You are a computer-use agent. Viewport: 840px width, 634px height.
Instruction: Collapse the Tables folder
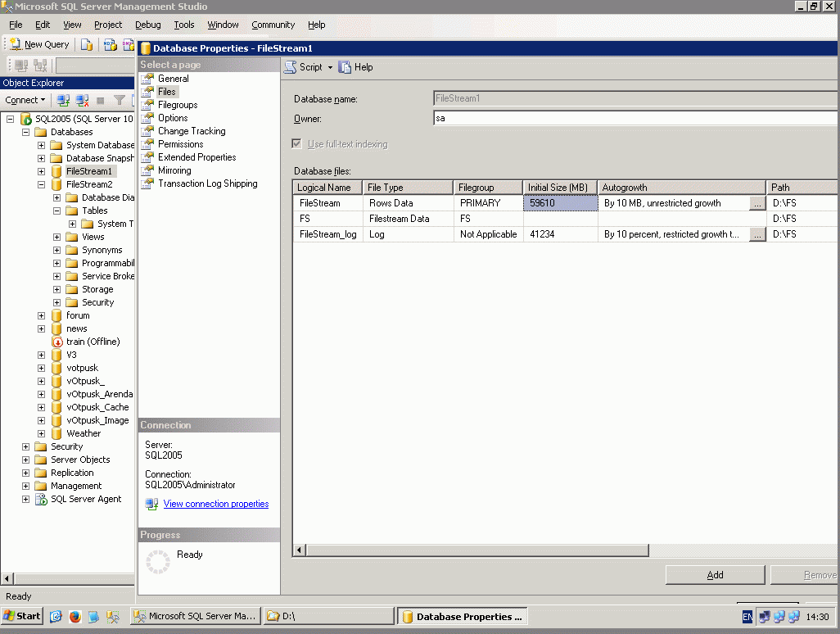(56, 211)
